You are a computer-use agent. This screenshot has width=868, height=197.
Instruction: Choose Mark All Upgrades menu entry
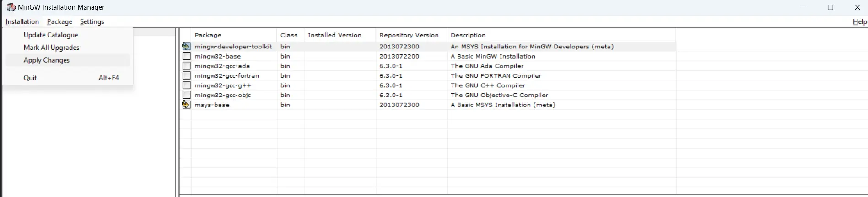[x=68, y=48]
